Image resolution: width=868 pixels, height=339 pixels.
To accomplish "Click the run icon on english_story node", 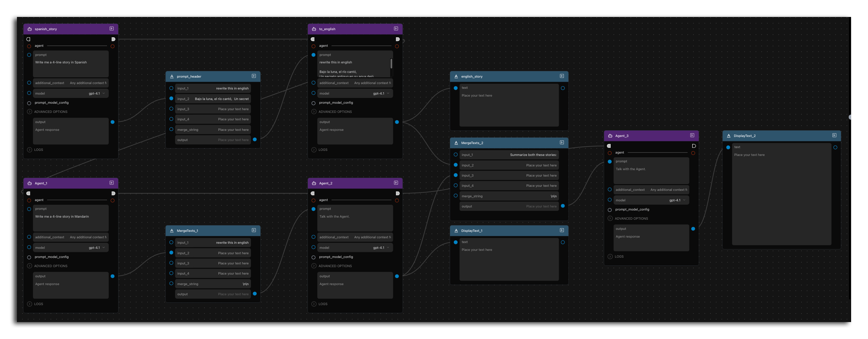I will coord(562,76).
